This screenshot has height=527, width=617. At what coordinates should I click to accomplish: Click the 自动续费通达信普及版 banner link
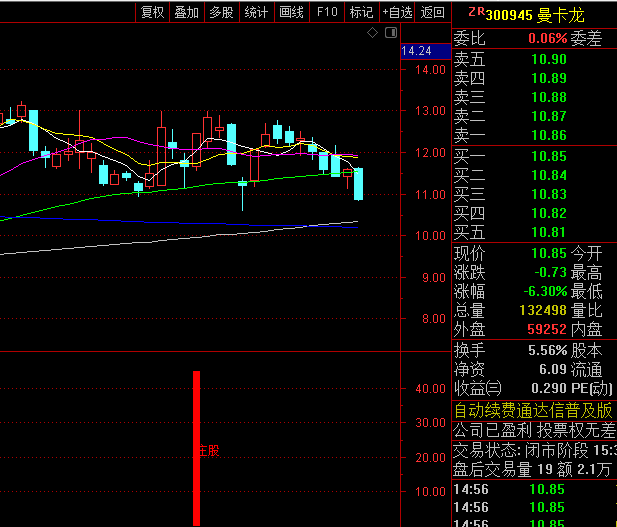coord(533,410)
